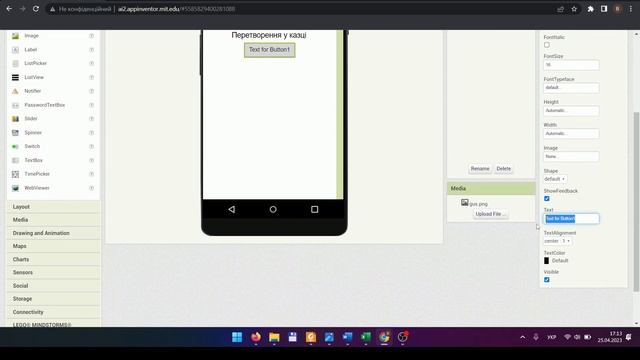Reload the page in the browser
Viewport: 640px width, 360px height.
click(x=36, y=9)
